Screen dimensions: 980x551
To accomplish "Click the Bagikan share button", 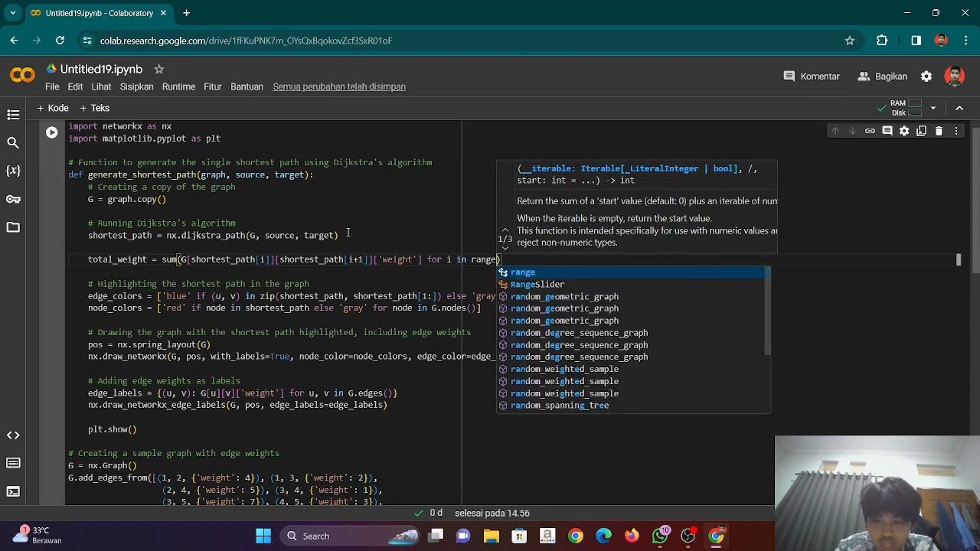I will click(883, 77).
